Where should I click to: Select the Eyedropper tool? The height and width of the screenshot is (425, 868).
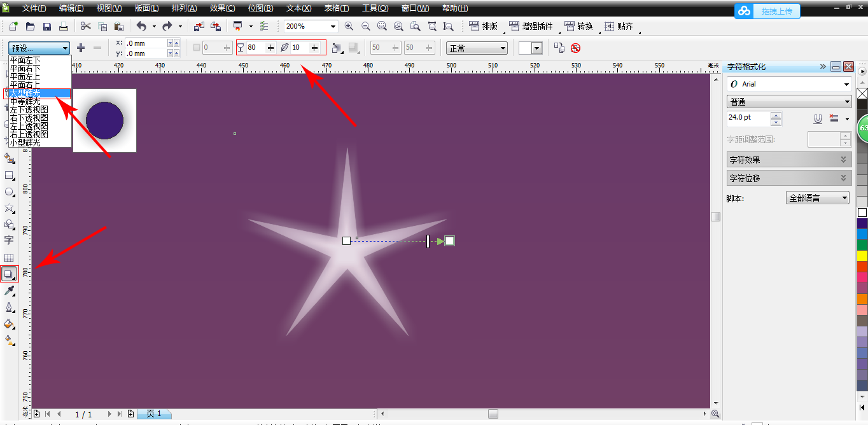coord(10,291)
